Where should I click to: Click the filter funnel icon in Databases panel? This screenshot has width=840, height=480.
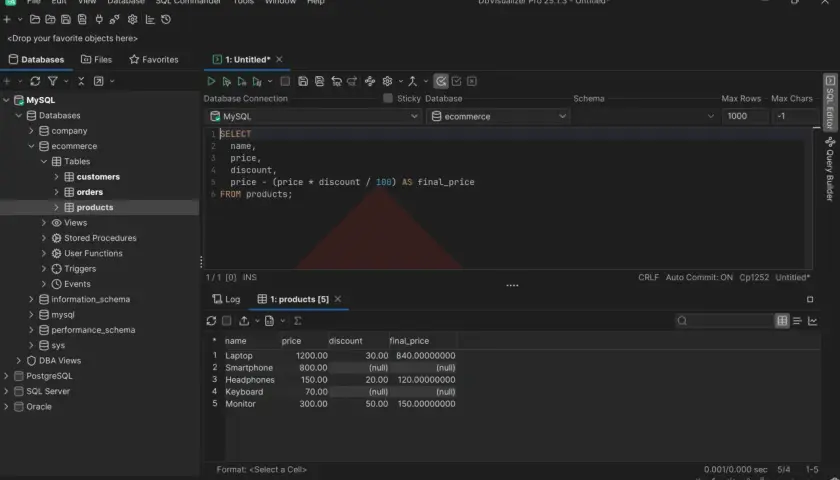pos(52,81)
